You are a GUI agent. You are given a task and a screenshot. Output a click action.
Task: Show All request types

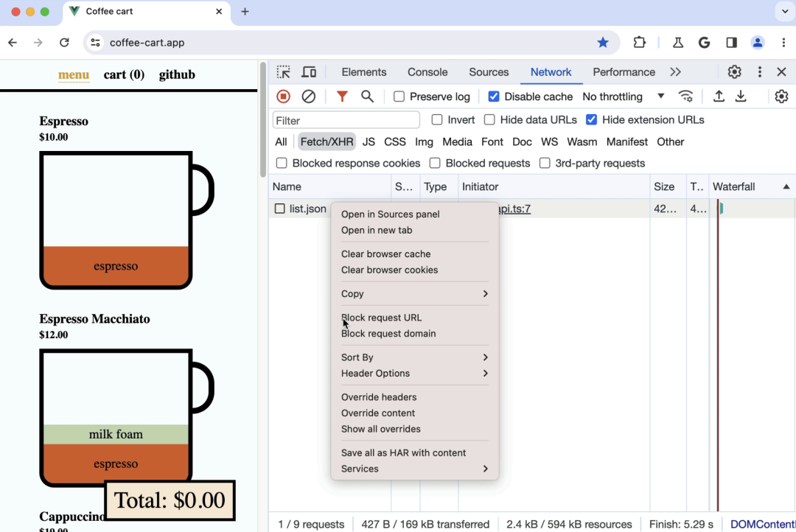coord(281,142)
